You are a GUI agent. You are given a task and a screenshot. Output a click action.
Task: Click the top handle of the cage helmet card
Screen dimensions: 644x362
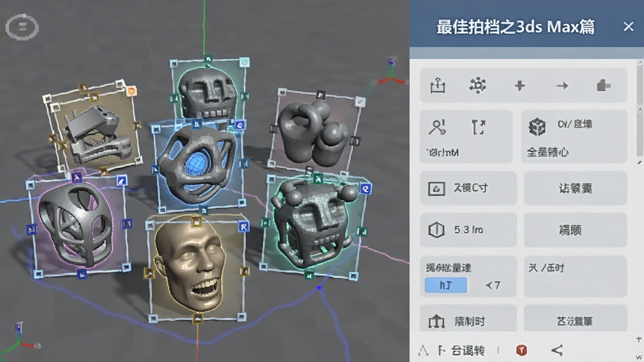point(77,177)
